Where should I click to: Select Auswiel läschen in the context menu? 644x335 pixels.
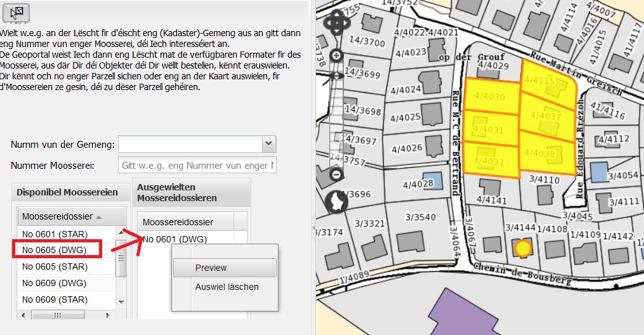coord(227,287)
